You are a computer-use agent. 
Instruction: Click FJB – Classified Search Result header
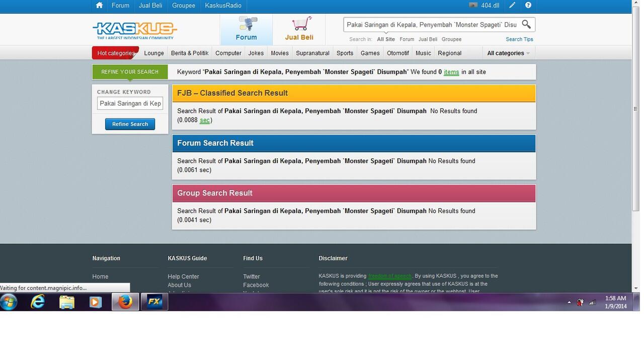[x=354, y=93]
